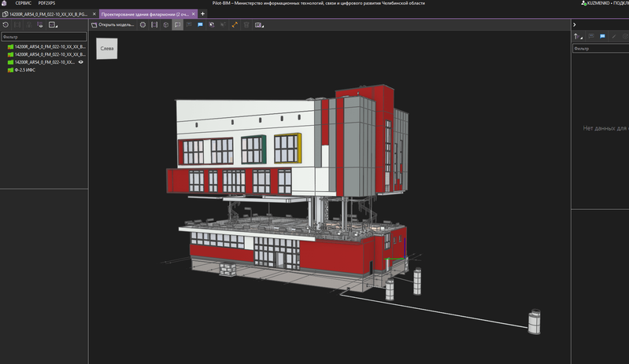Toggle checkbox of second 14200R_AR54 model row
This screenshot has width=629, height=364.
10,54
